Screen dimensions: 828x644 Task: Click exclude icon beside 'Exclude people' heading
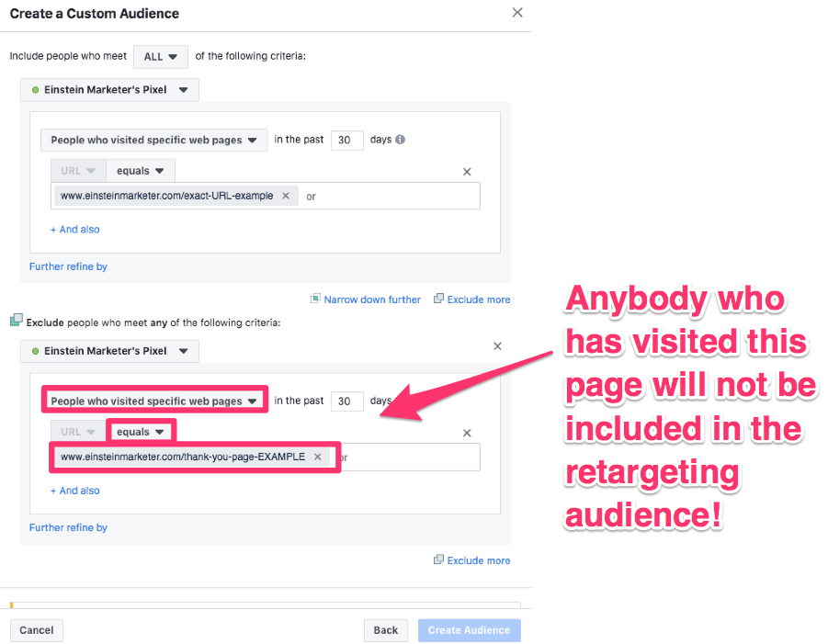click(x=17, y=320)
